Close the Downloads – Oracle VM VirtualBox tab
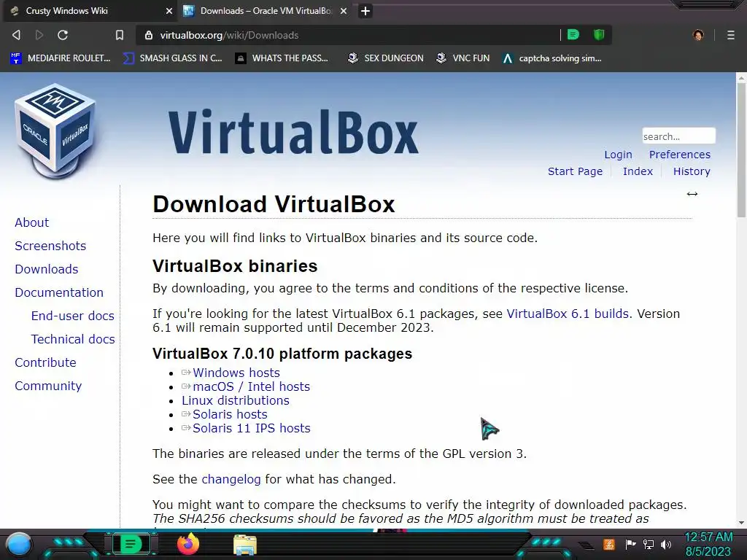Viewport: 747px width, 560px height. [344, 11]
